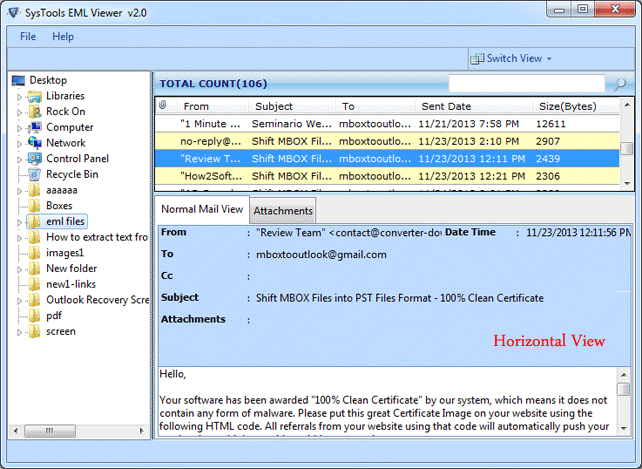Click the aaaaaa folder icon
642x469 pixels.
tap(35, 190)
